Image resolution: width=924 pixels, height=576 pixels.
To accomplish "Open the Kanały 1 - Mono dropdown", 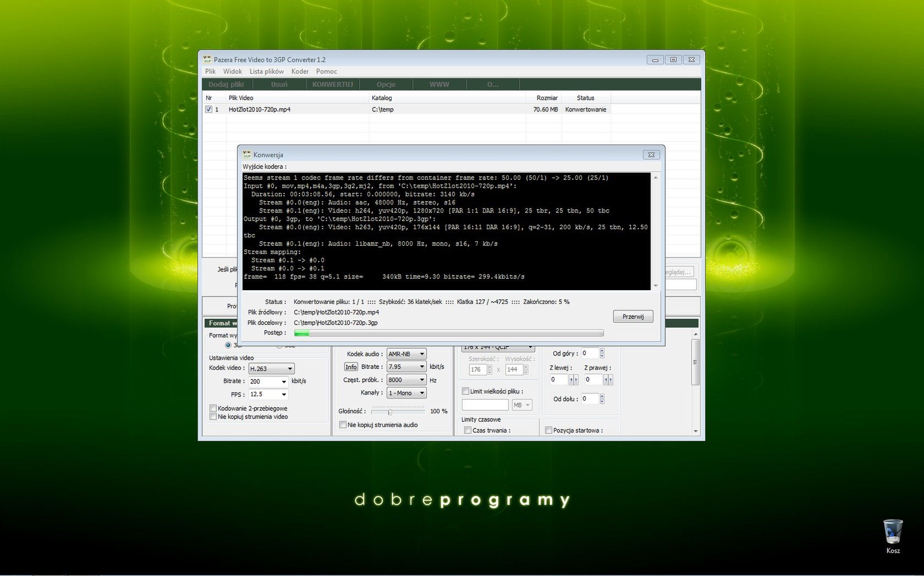I will point(406,393).
